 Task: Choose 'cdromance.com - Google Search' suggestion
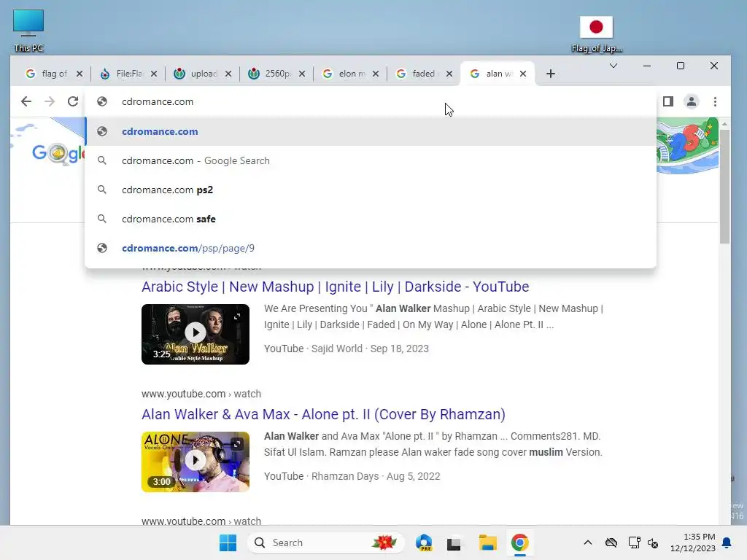371,160
